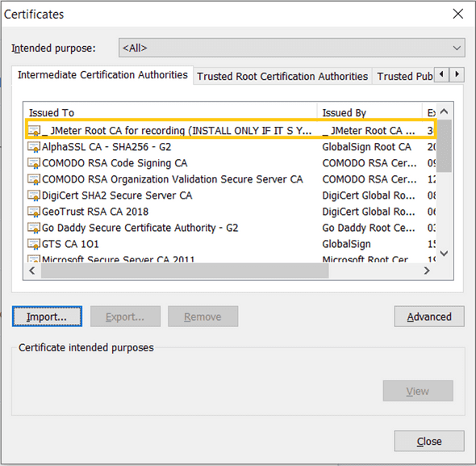476x466 pixels.
Task: Close the Certificates window with the X
Action: (457, 14)
